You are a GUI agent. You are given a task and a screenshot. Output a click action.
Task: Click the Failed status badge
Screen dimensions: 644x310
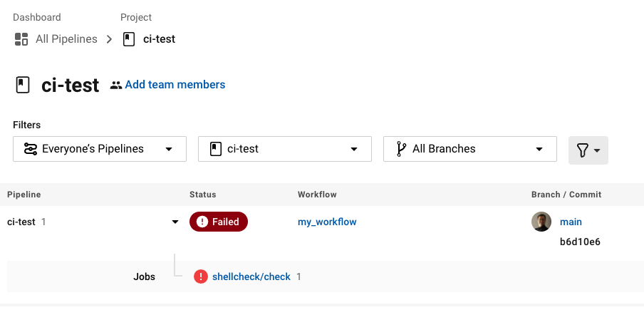pyautogui.click(x=219, y=222)
